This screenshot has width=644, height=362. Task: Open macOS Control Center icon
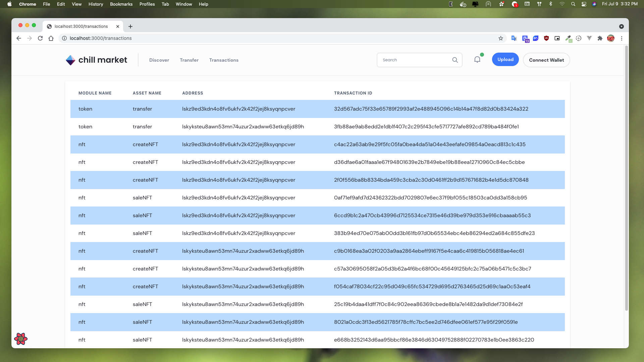pos(584,4)
